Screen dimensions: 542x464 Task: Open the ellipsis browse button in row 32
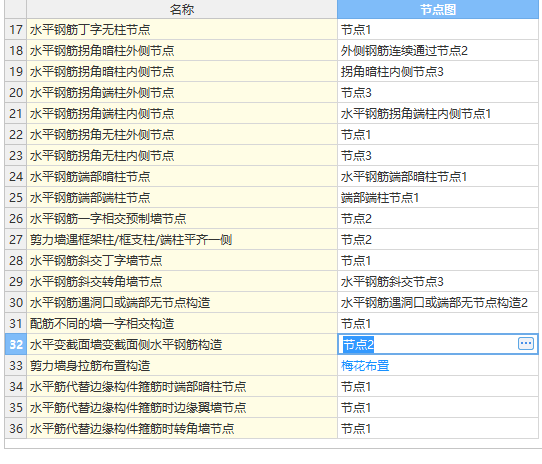point(526,344)
